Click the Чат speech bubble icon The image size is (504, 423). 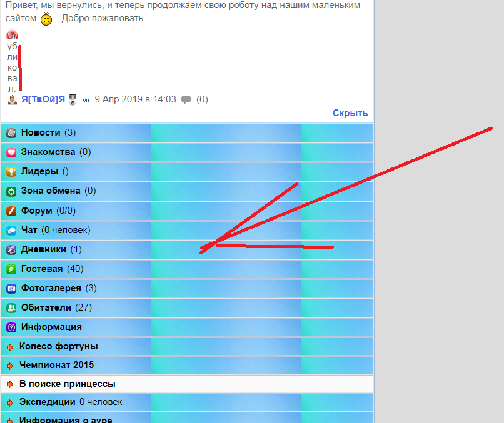click(x=11, y=231)
